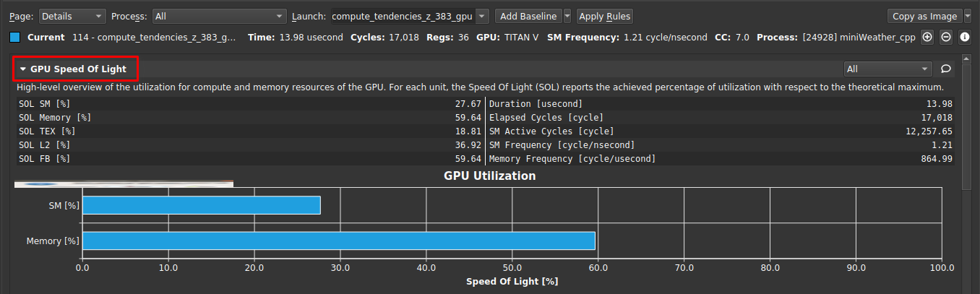Click the Apply Rules button
The width and height of the screenshot is (980, 294).
[x=605, y=16]
